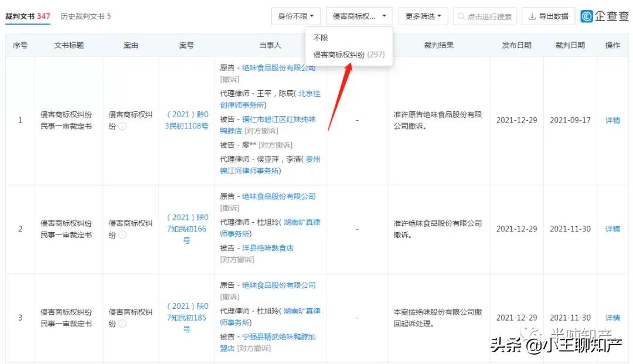Viewport: 633px width, 364px height.
Task: Click the 文书标题 column header
Action: 69,45
